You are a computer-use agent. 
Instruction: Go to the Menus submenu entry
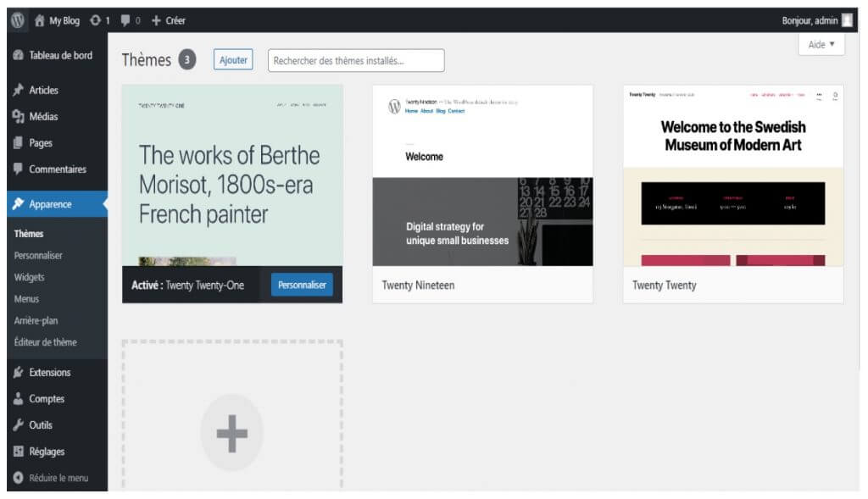[x=26, y=299]
